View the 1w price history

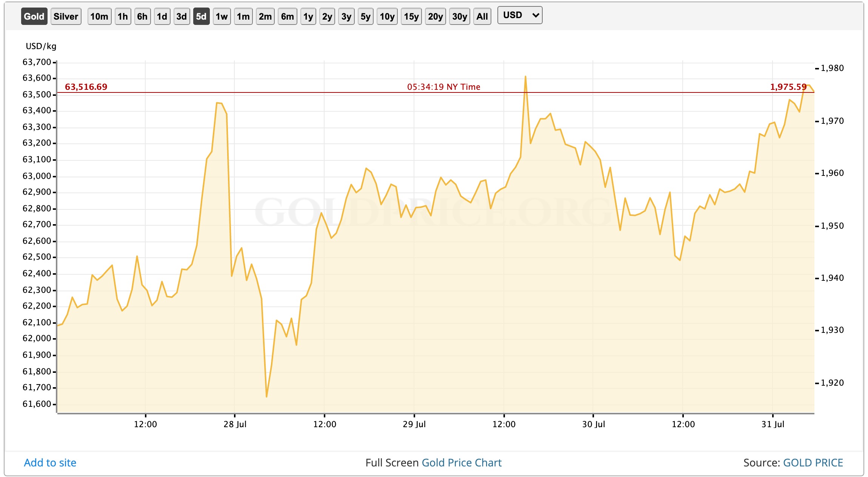tap(222, 17)
